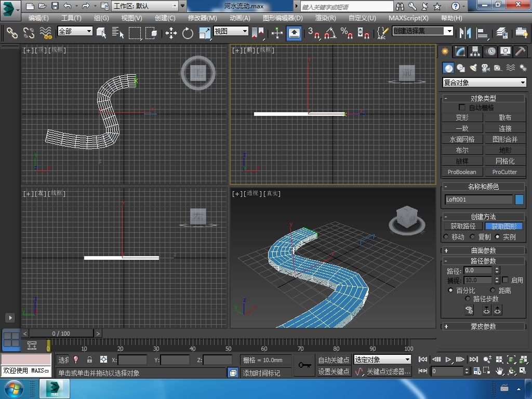Open the Align tool
This screenshot has width=532, height=399.
(482, 33)
